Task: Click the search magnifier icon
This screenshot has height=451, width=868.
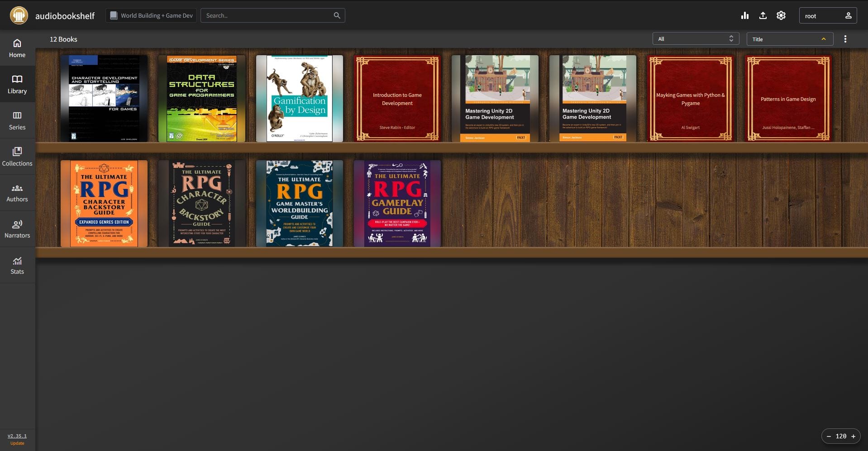Action: (x=337, y=15)
